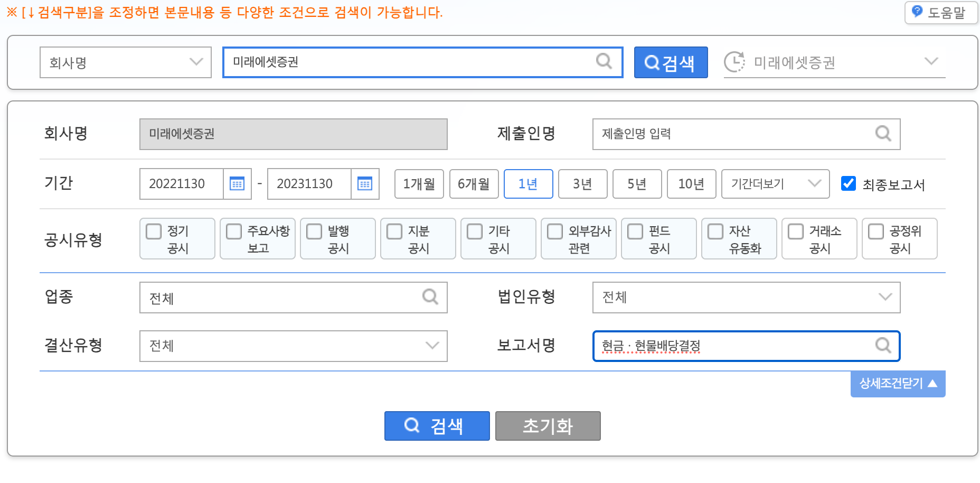Click the 업종 search magnifier icon
This screenshot has width=980, height=483.
(x=430, y=296)
